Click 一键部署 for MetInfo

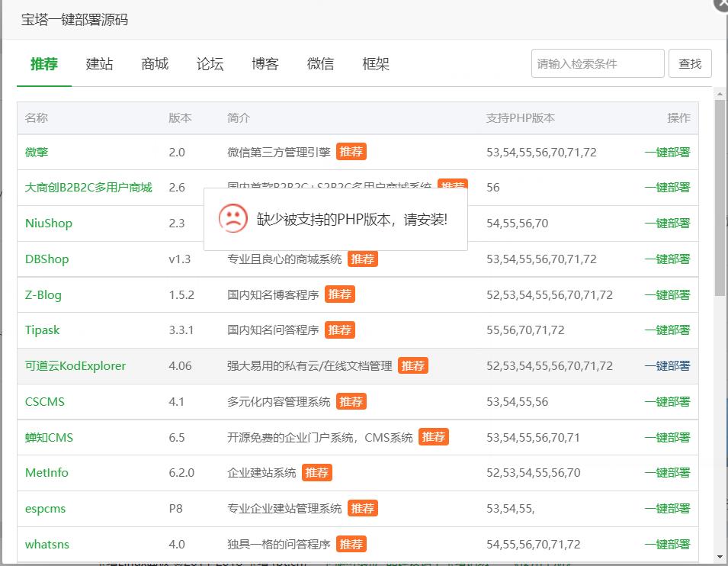pos(667,473)
